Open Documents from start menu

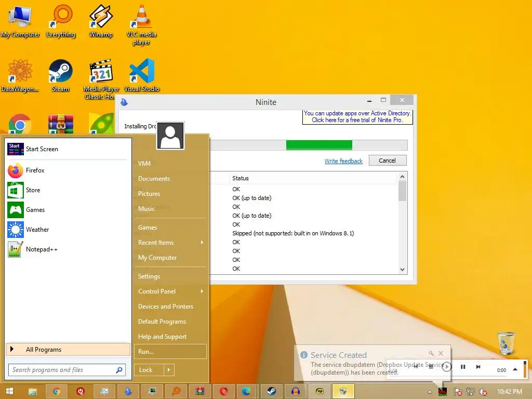coord(170,179)
